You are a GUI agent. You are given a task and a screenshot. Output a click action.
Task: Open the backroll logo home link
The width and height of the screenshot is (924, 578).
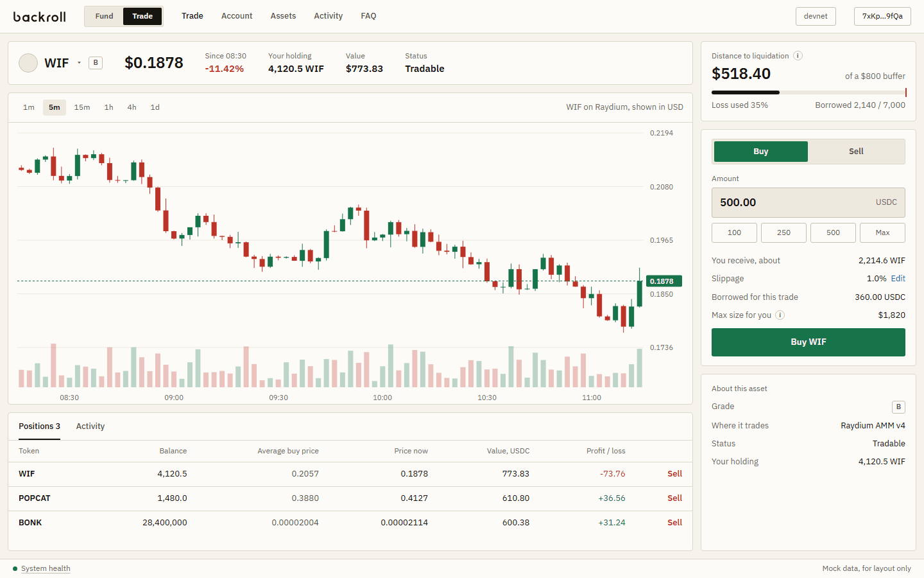point(39,16)
